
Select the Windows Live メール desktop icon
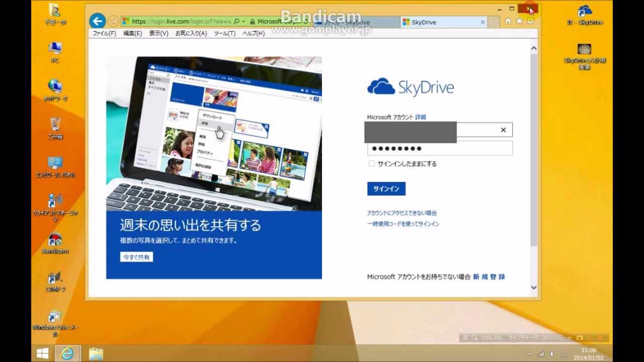click(x=55, y=324)
